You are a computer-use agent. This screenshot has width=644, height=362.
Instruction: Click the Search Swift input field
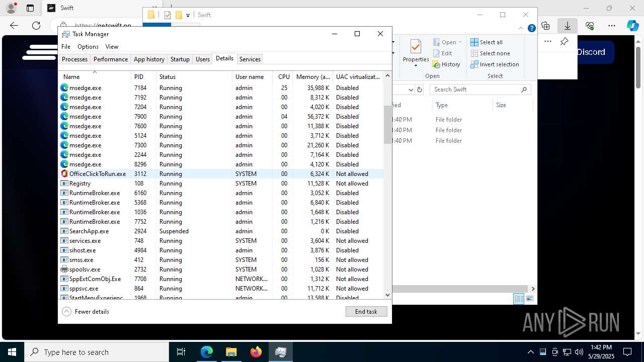pos(480,89)
